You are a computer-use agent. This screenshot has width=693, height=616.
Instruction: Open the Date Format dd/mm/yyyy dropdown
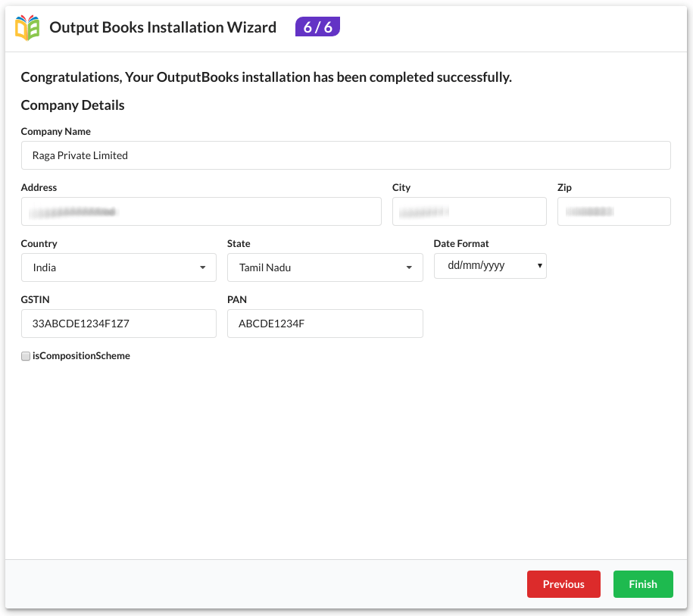490,266
